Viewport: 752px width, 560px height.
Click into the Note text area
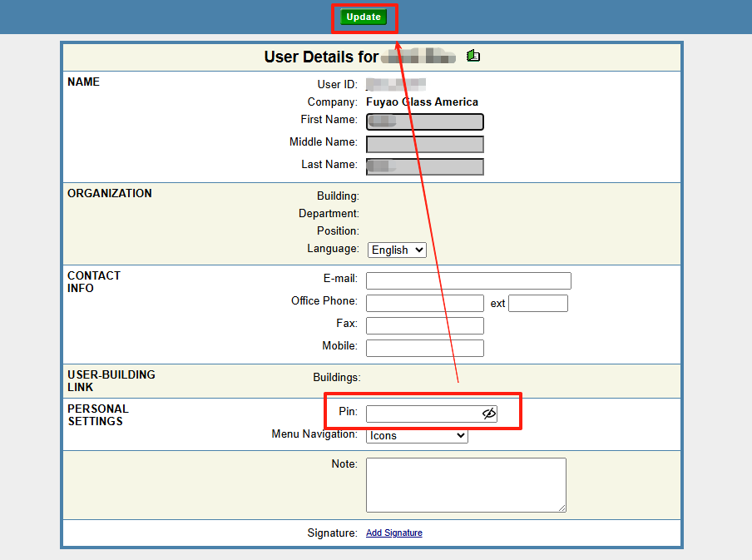coord(465,484)
